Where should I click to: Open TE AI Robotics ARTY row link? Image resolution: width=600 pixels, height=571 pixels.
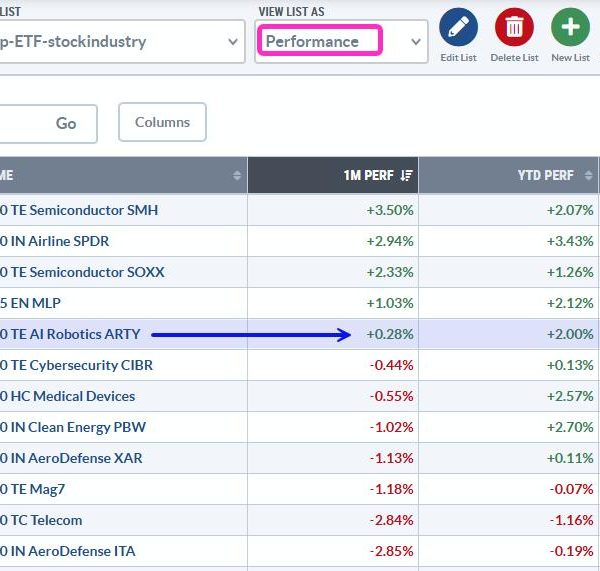coord(70,334)
